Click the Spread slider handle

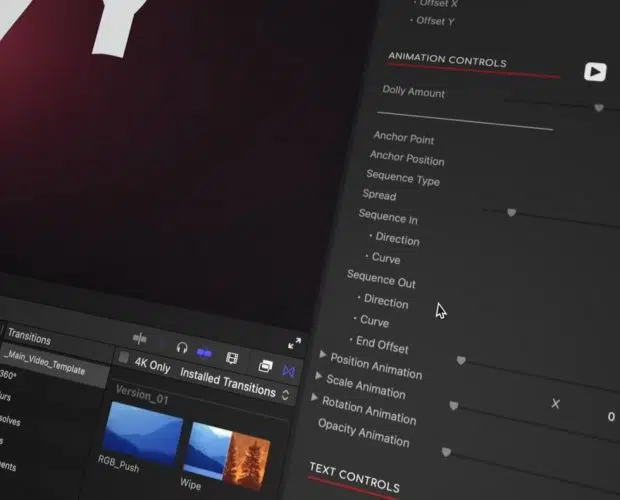[x=511, y=213]
